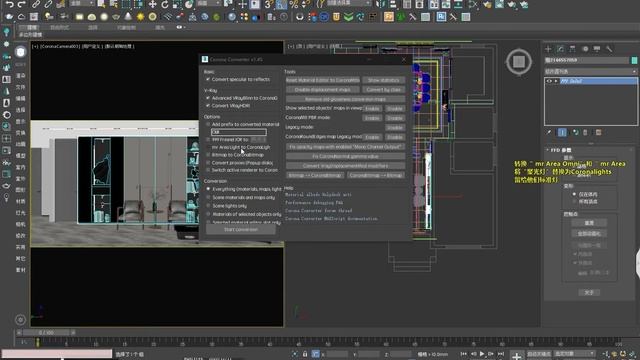
Task: Switch to the 填充 ribbon tab
Action: point(160,27)
